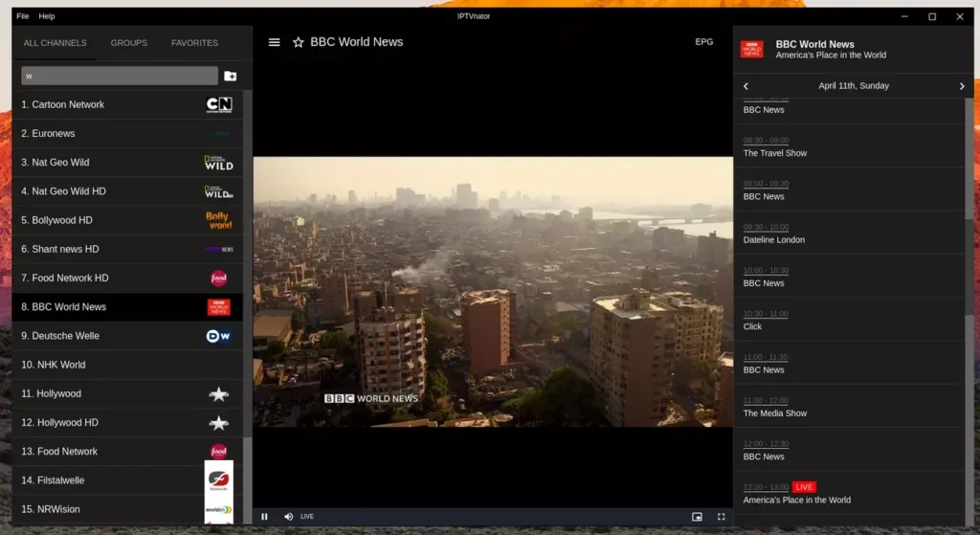Screen dimensions: 980x535
Task: Switch to the Favorites tab
Action: tap(194, 43)
